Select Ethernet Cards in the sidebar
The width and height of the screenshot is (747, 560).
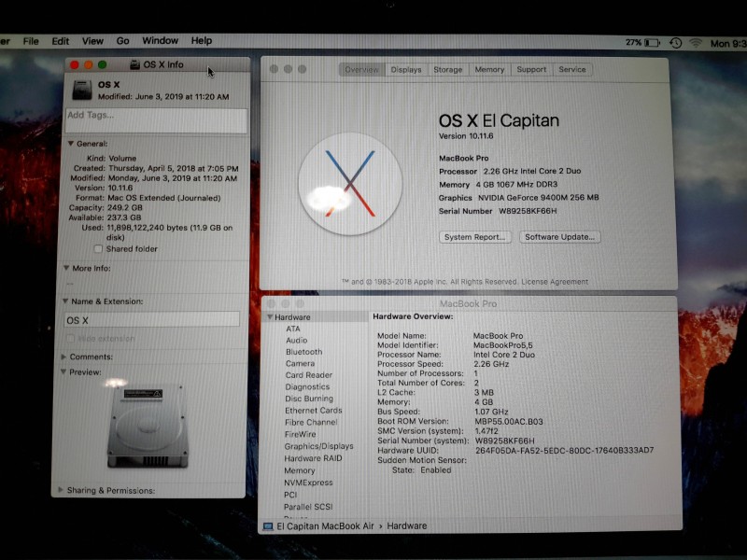[314, 411]
